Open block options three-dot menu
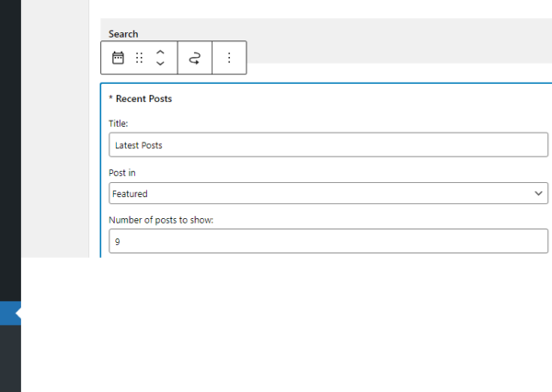Screen dimensions: 552x392 (229, 58)
